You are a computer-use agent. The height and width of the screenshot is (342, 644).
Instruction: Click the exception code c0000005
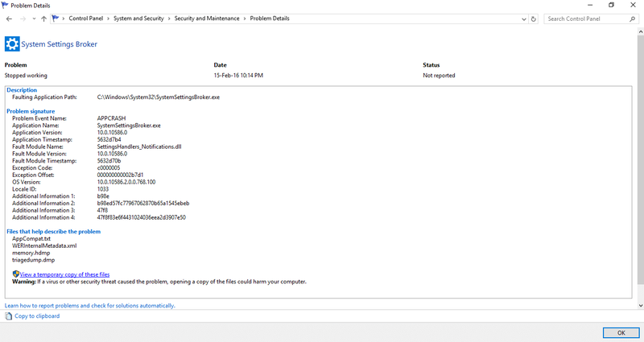[x=109, y=168]
